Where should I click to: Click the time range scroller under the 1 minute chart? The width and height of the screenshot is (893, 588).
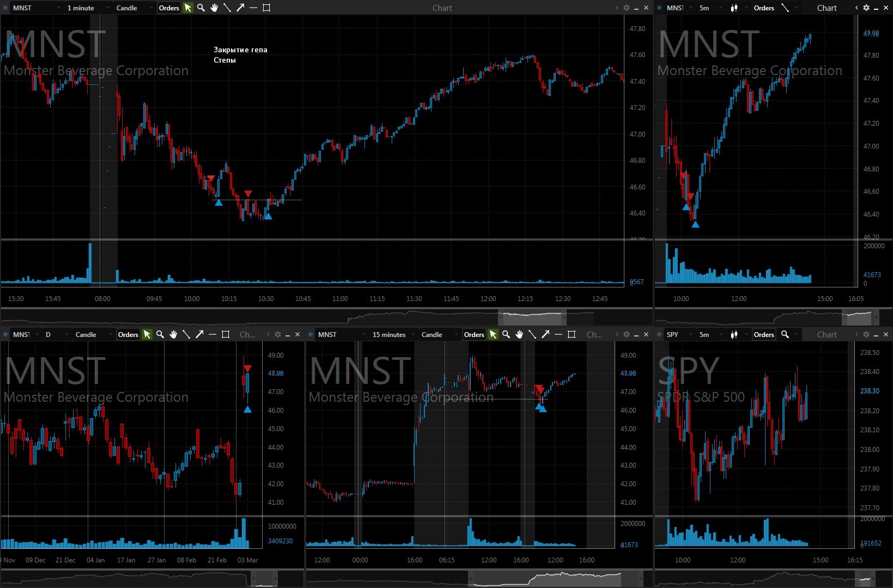click(532, 316)
